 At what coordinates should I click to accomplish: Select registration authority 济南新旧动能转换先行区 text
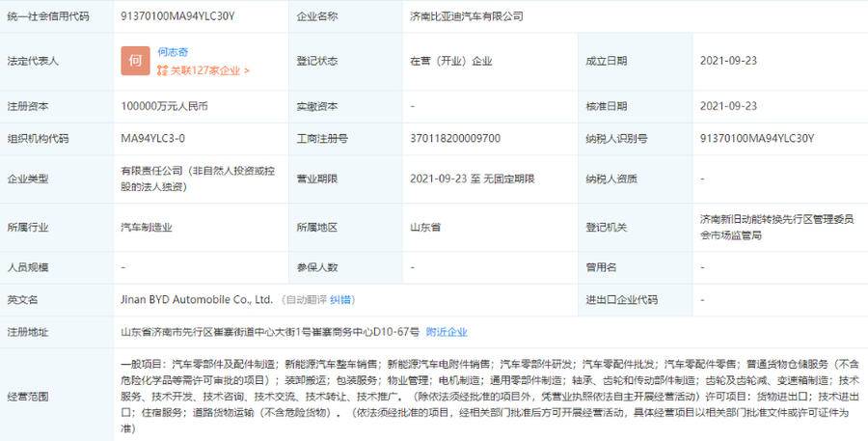pyautogui.click(x=777, y=227)
